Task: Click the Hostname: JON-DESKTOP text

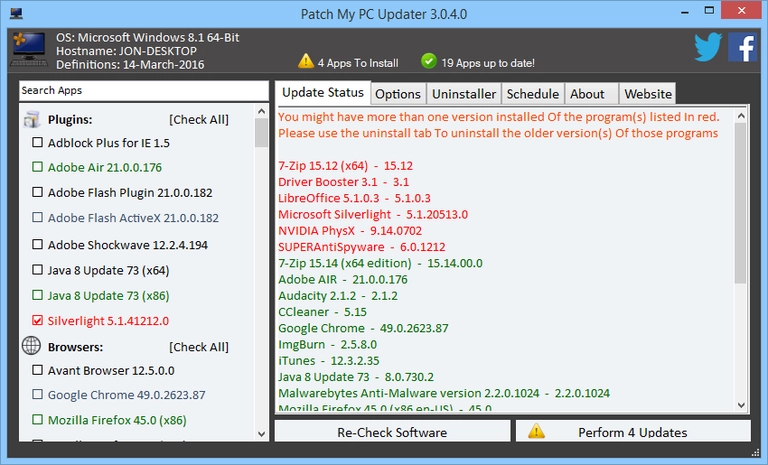Action: pyautogui.click(x=126, y=51)
